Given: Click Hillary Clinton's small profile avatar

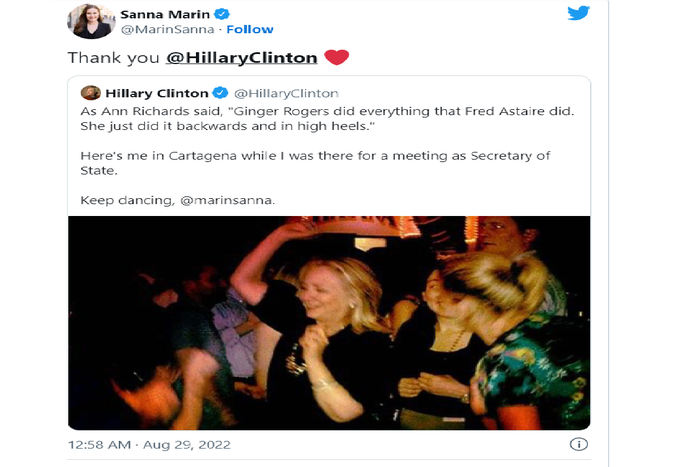Looking at the screenshot, I should point(90,93).
